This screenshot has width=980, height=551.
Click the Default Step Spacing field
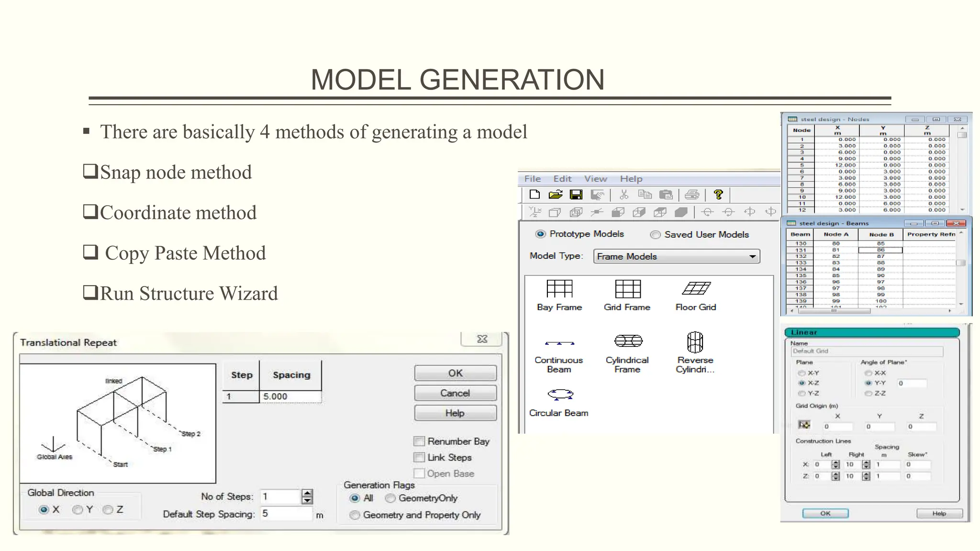point(286,514)
